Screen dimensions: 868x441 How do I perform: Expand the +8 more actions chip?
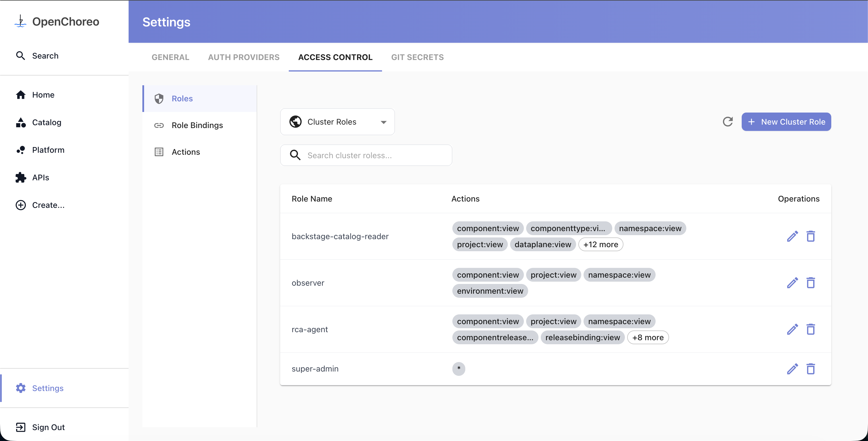click(x=648, y=337)
